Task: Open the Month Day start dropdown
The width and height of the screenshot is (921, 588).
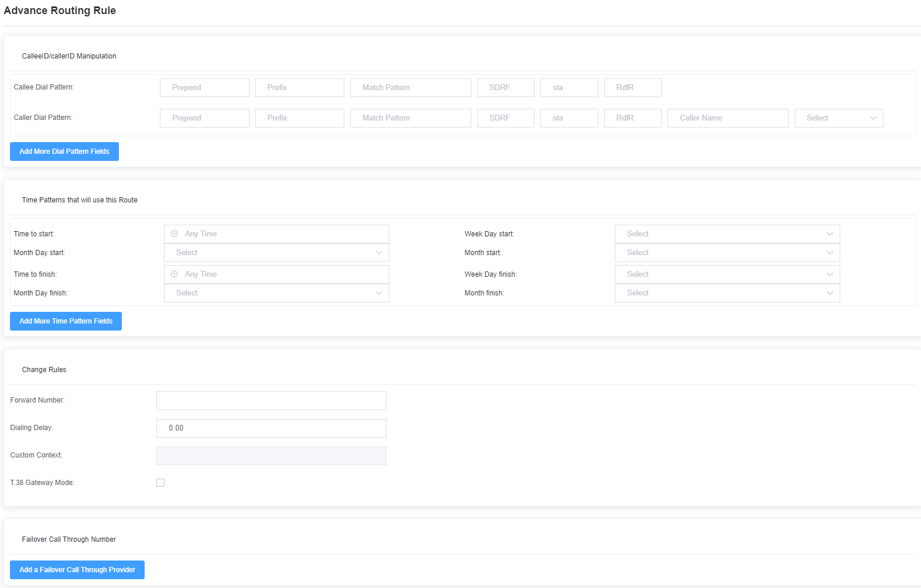Action: click(x=276, y=253)
